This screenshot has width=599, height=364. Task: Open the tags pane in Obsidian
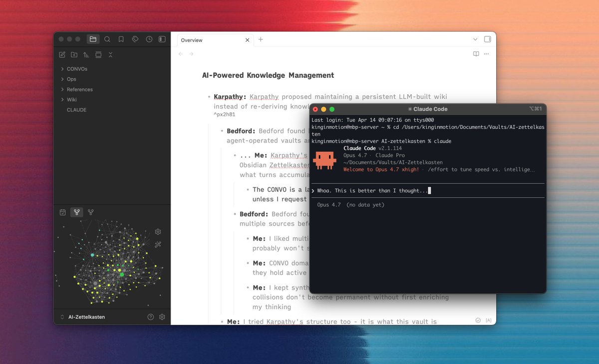135,39
